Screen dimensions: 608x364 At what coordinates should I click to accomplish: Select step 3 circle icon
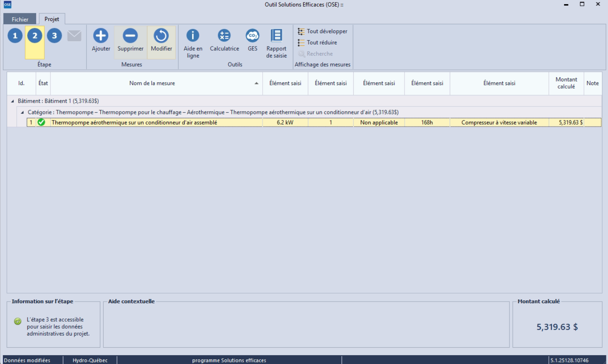54,36
